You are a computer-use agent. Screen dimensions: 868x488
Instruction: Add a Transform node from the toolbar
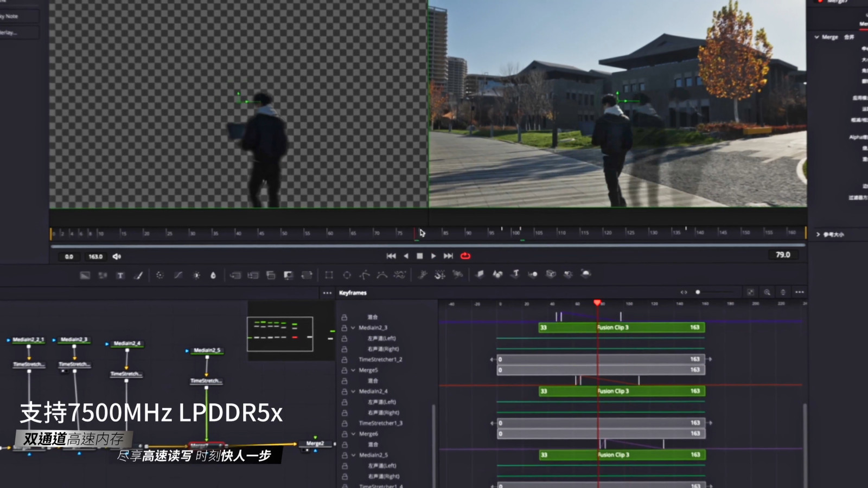[x=307, y=275]
